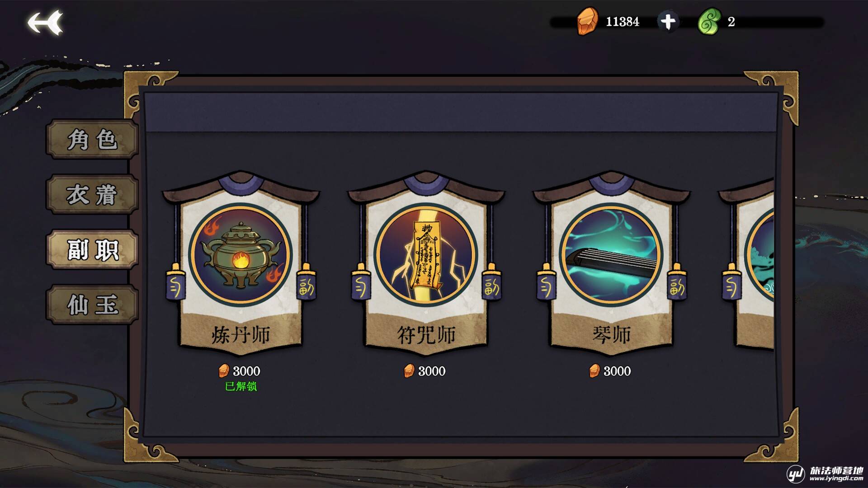868x488 pixels.
Task: Open the 仙玉 tab
Action: coord(92,305)
